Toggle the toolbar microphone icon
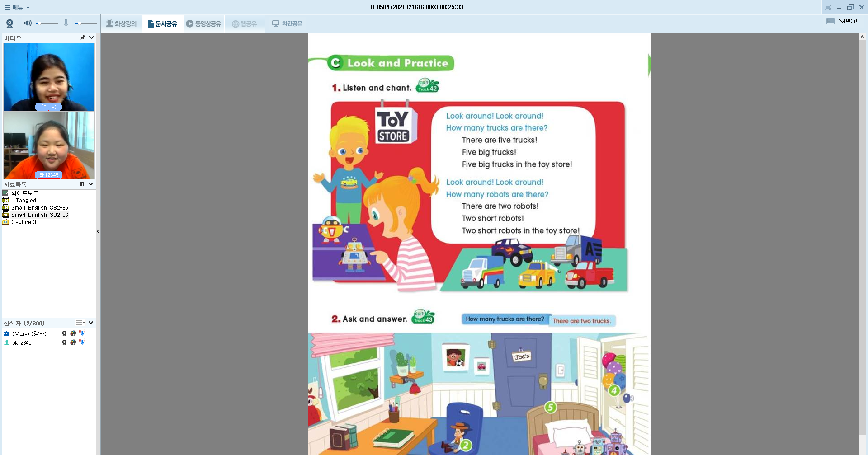This screenshot has height=455, width=868. tap(66, 23)
